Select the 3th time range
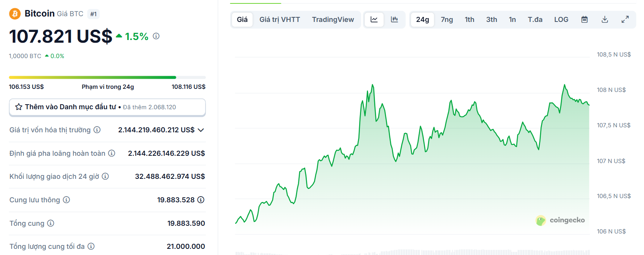Image resolution: width=644 pixels, height=255 pixels. pyautogui.click(x=492, y=20)
